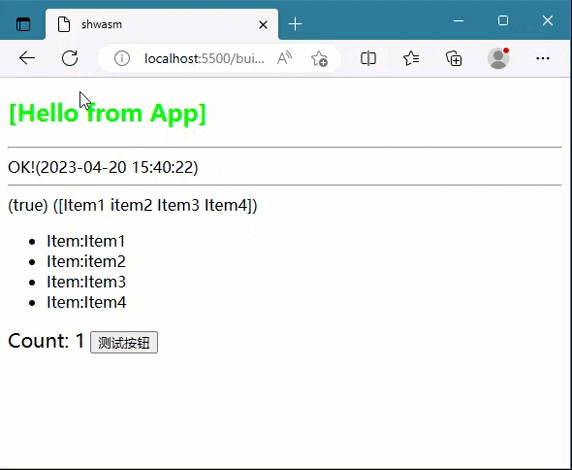572x470 pixels.
Task: Reload the page with refresh icon
Action: (70, 58)
